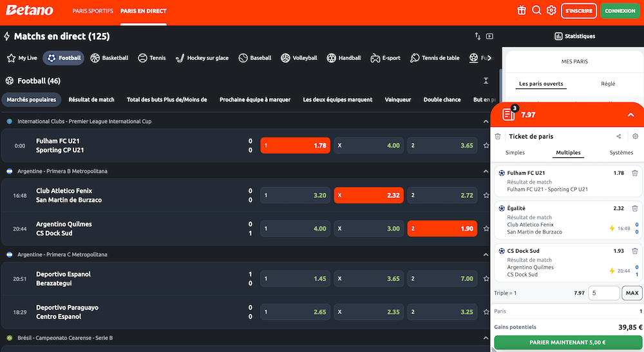Click the Connexion button
The height and width of the screenshot is (352, 644).
pyautogui.click(x=620, y=11)
